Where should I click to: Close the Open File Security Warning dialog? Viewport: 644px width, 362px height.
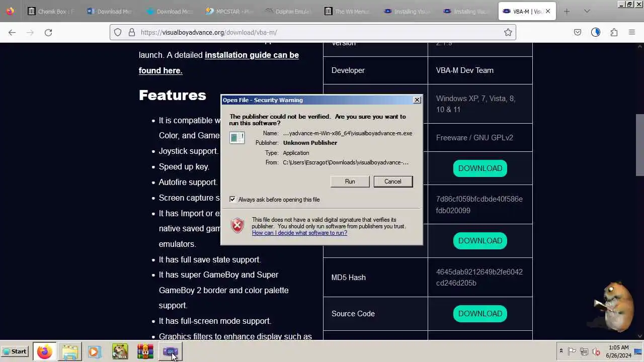(417, 100)
